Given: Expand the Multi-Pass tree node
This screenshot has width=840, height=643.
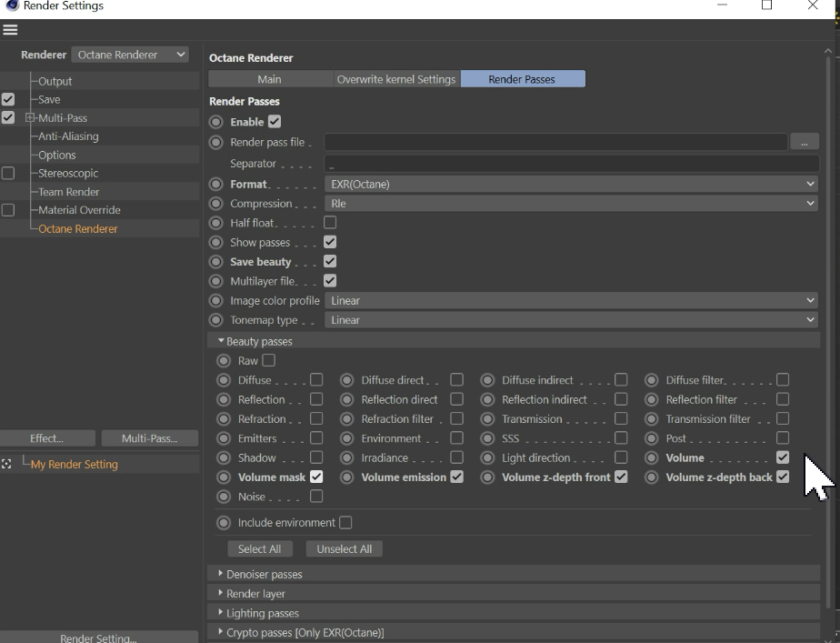Looking at the screenshot, I should [x=30, y=118].
